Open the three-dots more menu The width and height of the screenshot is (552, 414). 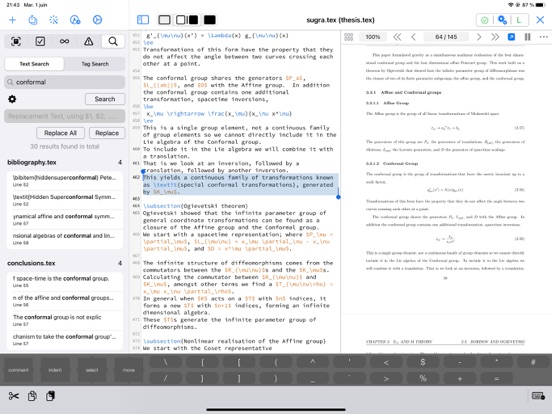click(544, 37)
